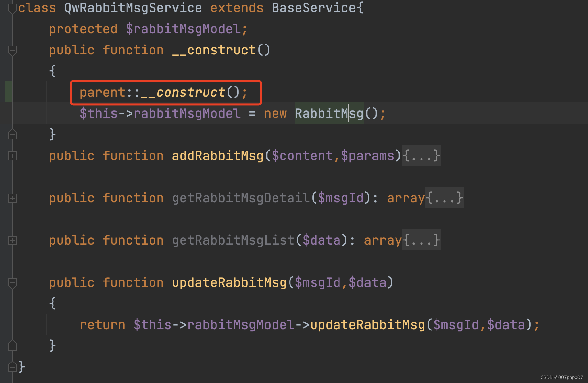Click the array return type of getRabbitMsgDetail

tap(406, 198)
